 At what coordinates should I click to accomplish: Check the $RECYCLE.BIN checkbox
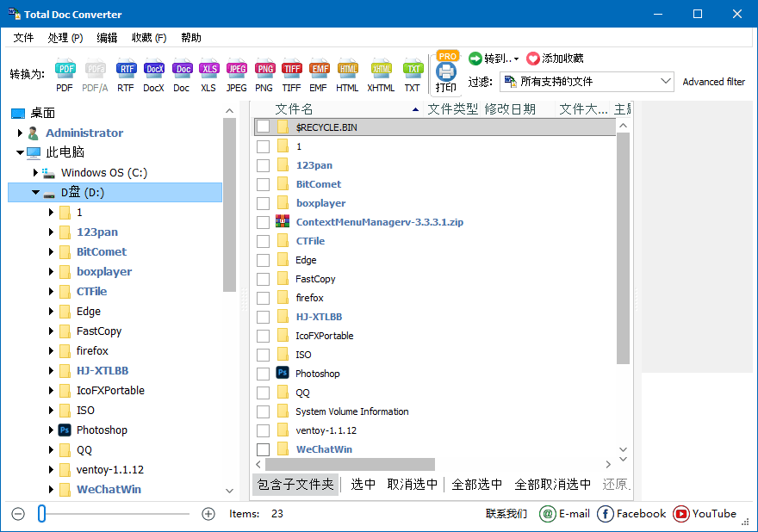263,127
